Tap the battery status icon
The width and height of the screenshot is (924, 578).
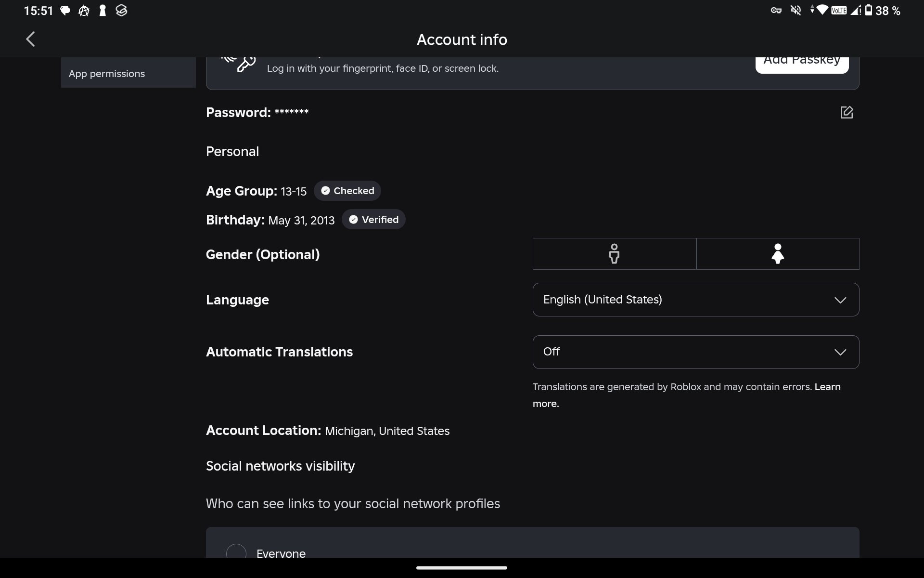point(868,11)
